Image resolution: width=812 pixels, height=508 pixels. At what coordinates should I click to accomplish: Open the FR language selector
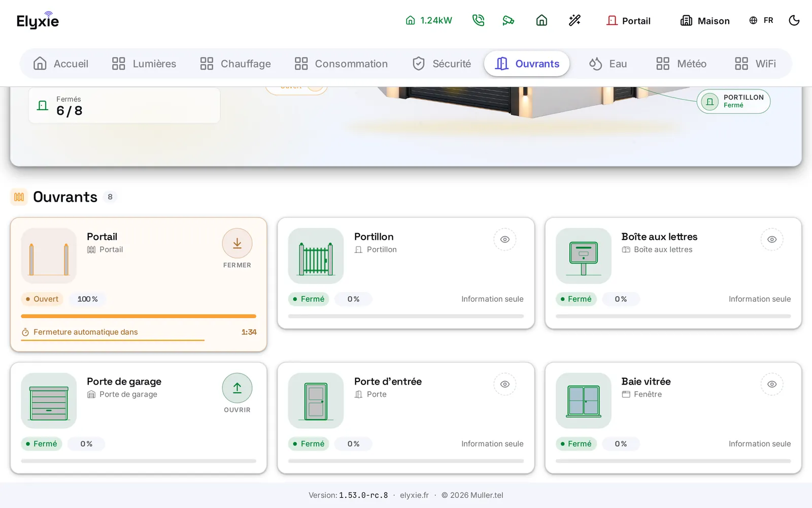(761, 20)
